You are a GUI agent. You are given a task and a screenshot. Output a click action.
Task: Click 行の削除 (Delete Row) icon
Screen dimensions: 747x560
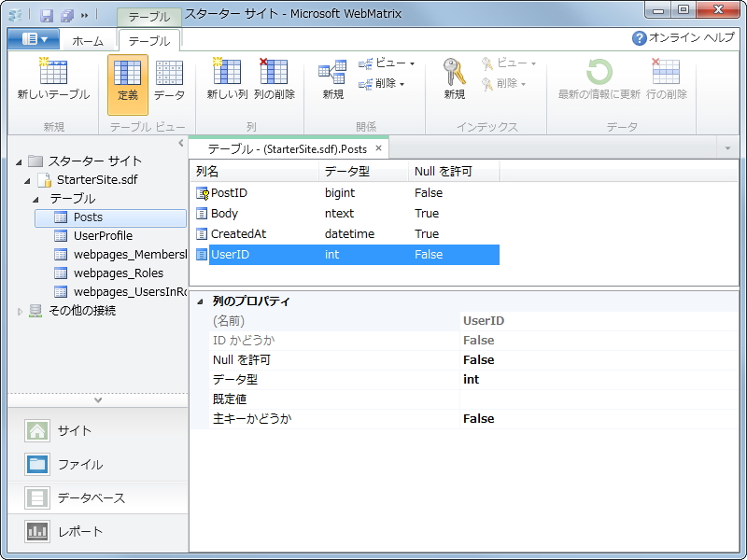[666, 72]
